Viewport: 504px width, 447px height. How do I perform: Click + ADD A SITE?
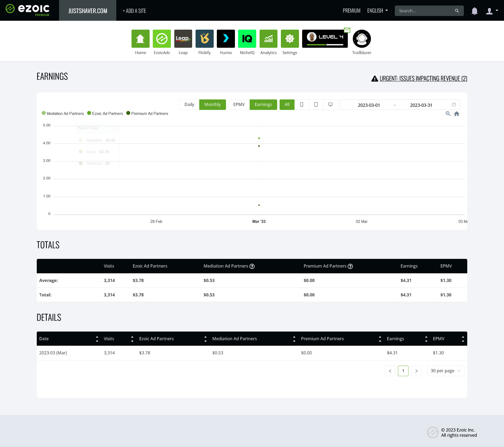pyautogui.click(x=134, y=11)
